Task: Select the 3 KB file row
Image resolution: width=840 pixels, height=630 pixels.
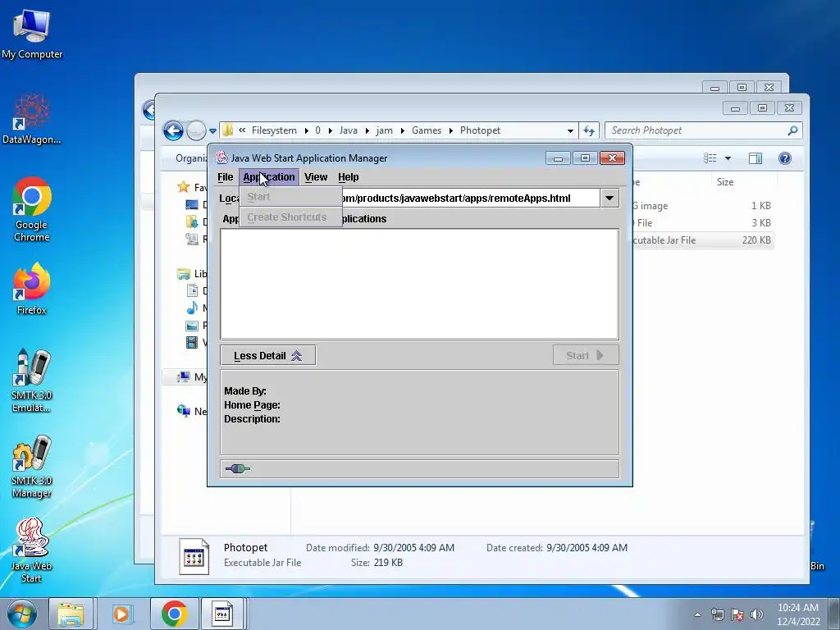Action: point(702,223)
